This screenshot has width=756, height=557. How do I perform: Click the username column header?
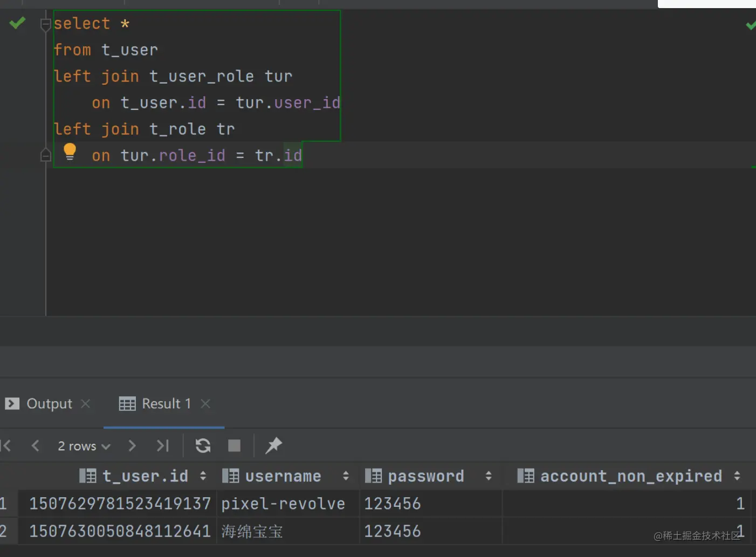283,476
